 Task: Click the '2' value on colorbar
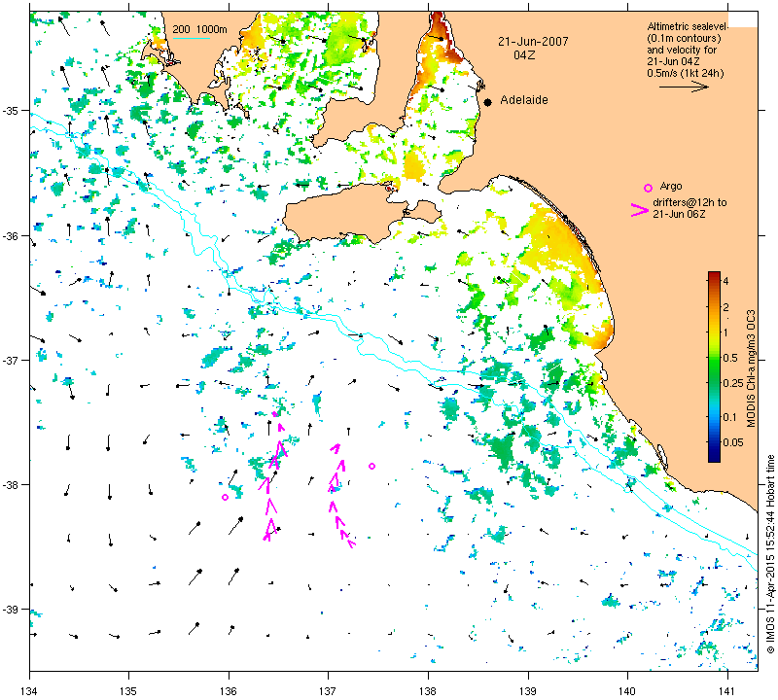(725, 307)
